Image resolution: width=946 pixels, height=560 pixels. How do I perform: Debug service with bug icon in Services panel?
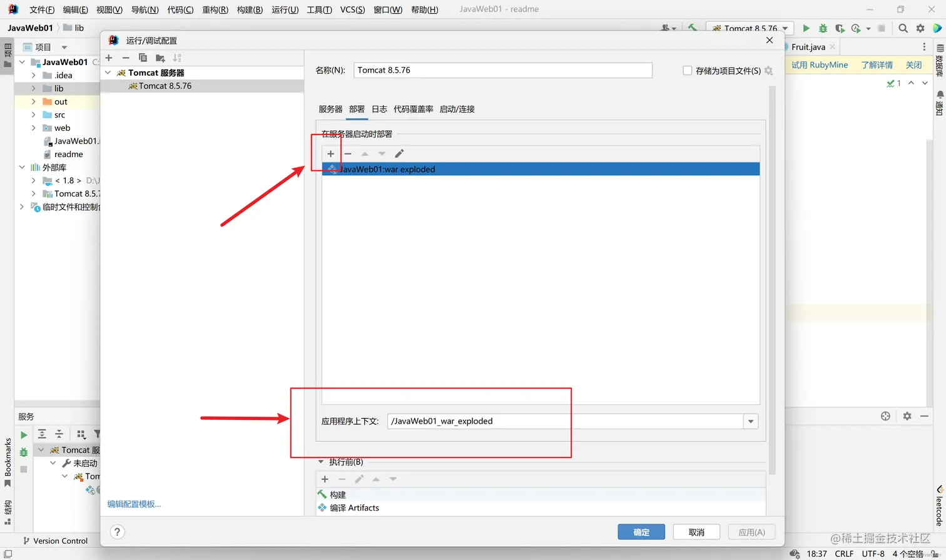point(24,452)
